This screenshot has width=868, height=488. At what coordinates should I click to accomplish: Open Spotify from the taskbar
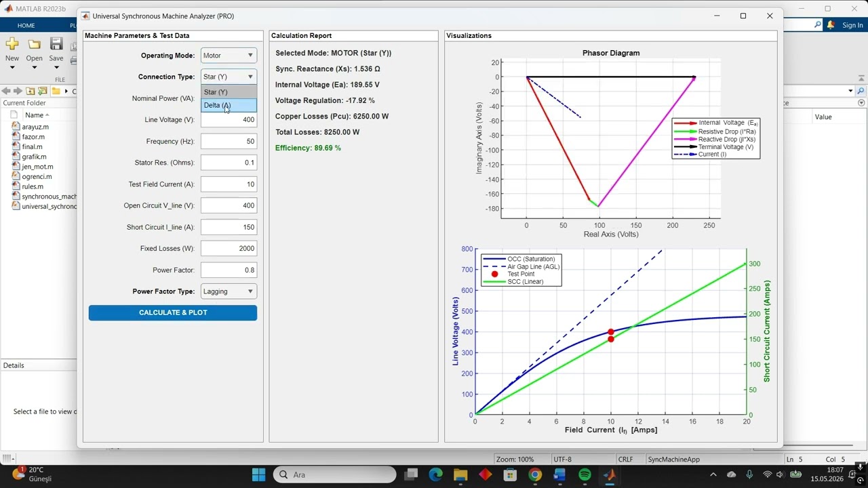585,474
